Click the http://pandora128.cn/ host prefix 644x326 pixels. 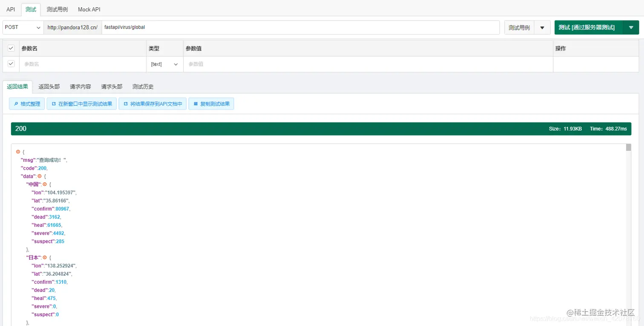tap(72, 27)
